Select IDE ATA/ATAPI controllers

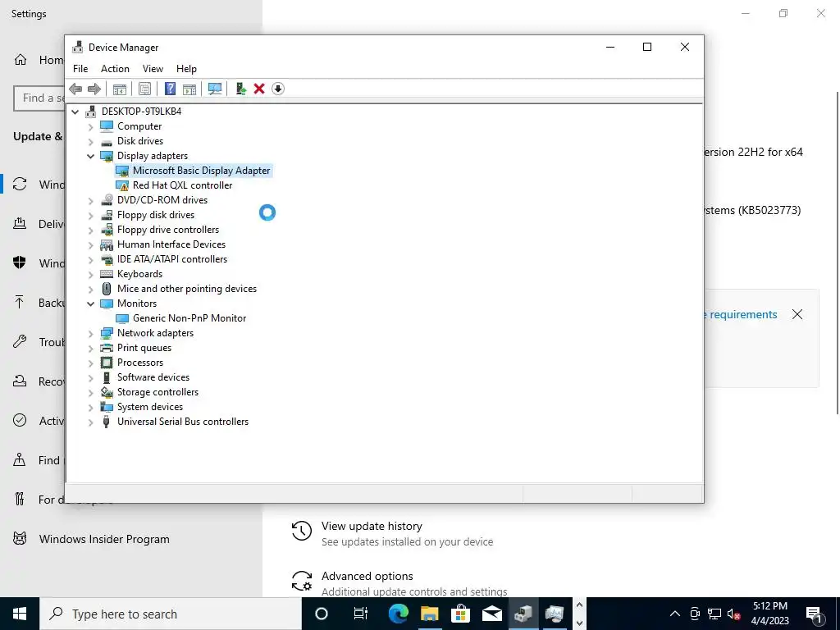(172, 259)
